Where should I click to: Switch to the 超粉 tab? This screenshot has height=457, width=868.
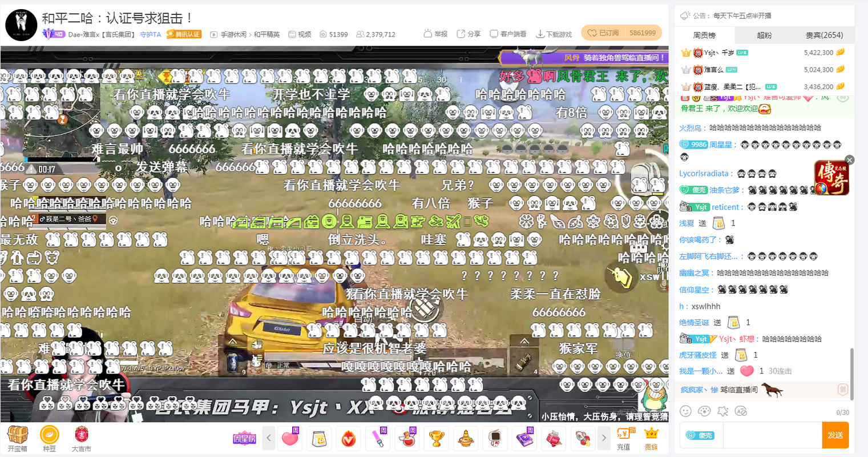764,35
